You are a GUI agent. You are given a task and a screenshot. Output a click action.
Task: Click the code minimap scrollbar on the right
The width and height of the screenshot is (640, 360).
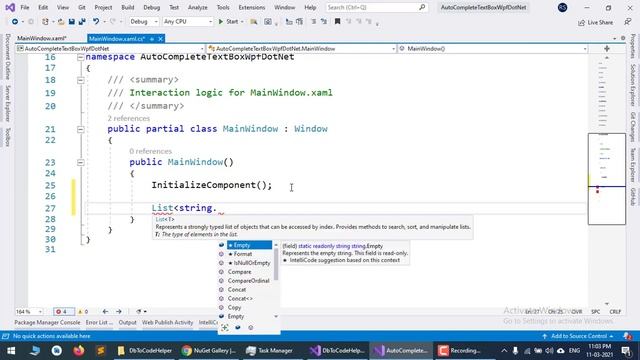click(607, 180)
